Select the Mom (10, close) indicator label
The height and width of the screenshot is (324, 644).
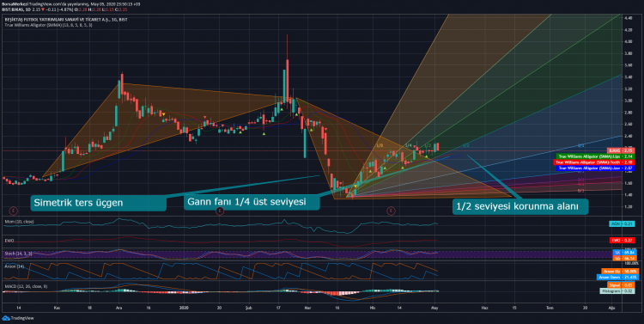tap(19, 222)
